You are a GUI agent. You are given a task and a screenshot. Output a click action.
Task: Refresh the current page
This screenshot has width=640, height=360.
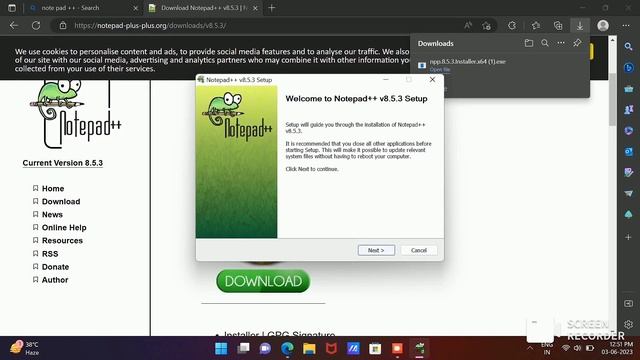36,25
